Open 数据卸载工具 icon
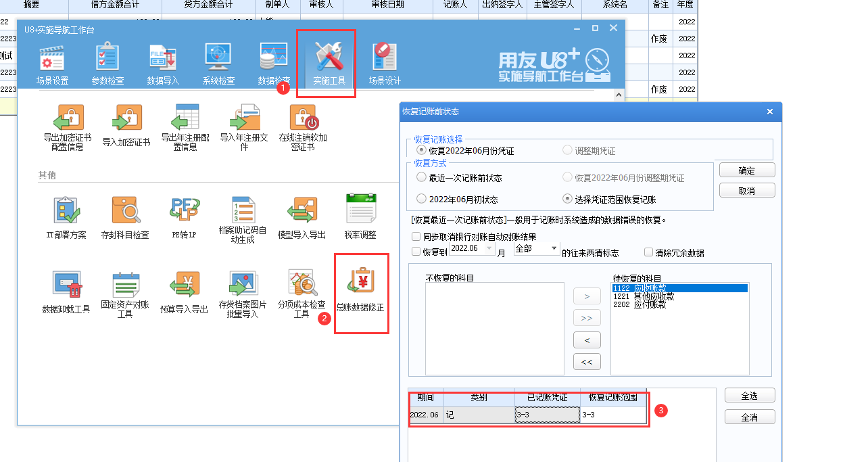The height and width of the screenshot is (462, 868). [x=66, y=285]
